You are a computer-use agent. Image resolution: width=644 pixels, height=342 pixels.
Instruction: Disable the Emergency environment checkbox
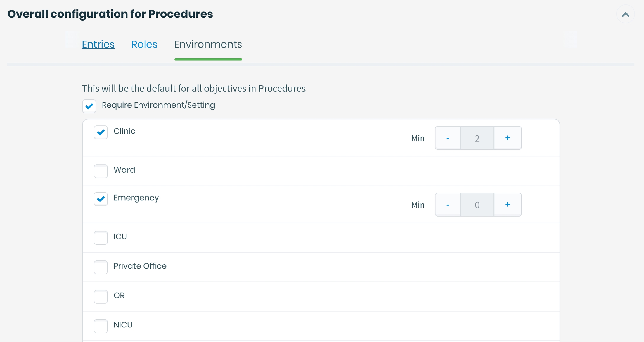tap(101, 199)
